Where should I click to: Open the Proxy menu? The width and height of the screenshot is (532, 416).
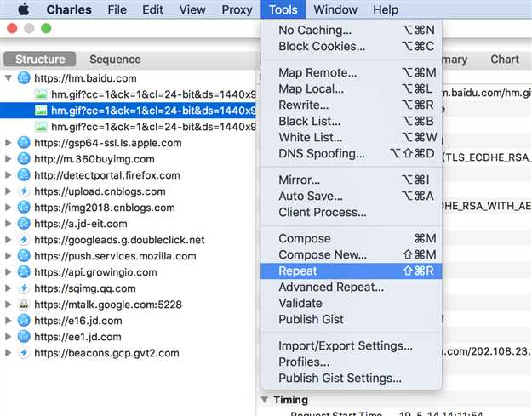pos(237,9)
